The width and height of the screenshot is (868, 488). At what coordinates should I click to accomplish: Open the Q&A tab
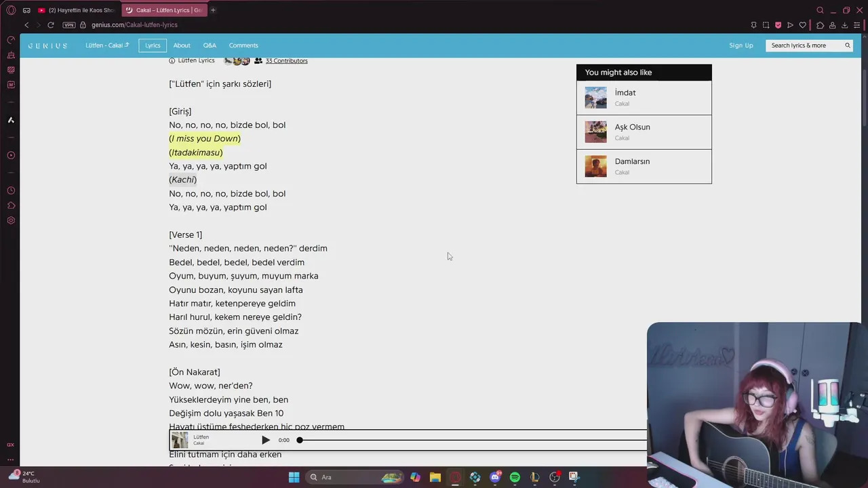coord(210,45)
